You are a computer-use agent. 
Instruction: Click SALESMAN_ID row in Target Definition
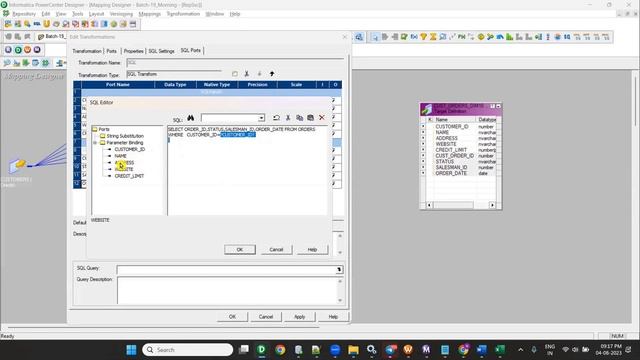click(x=451, y=167)
